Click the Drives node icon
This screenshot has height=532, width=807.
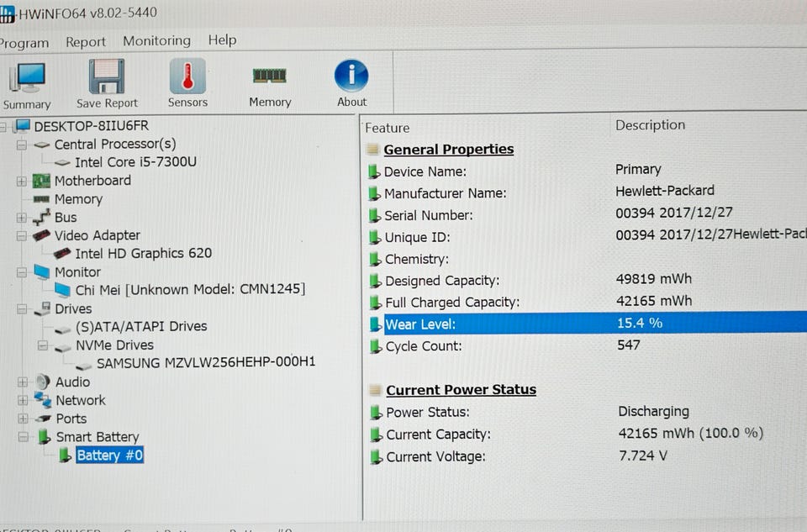click(x=42, y=308)
